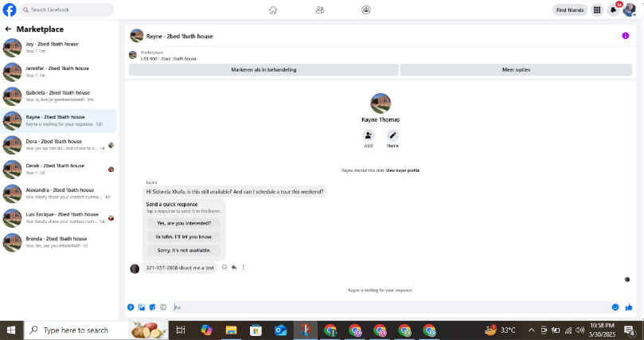Viewport: 644px width, 340px height.
Task: Click the 'Hi Sidorela Xhafa' message bubble
Action: click(x=235, y=192)
